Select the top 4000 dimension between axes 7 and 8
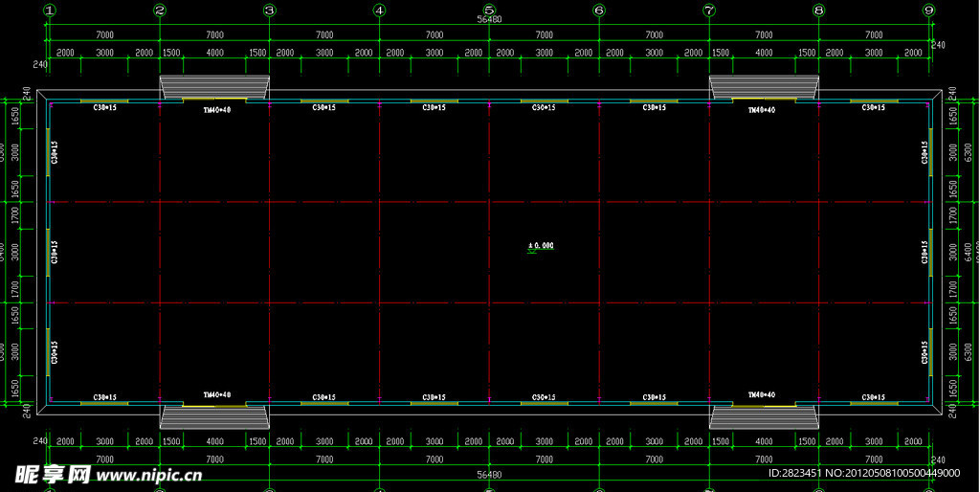Screen dimensions: 980x492 [x=764, y=53]
